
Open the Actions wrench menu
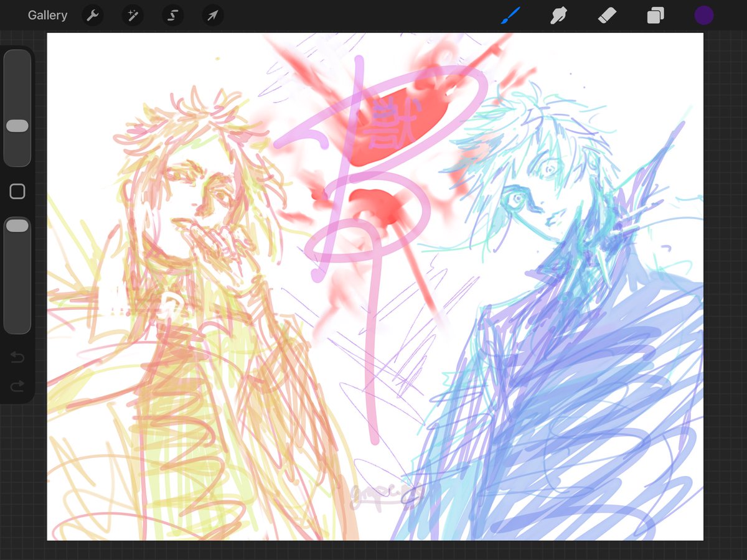pos(92,16)
